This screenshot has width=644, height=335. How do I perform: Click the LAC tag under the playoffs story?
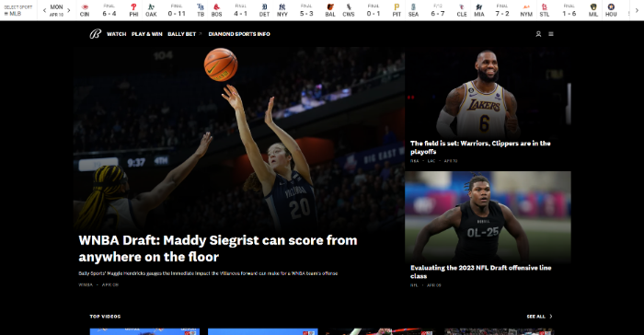431,161
